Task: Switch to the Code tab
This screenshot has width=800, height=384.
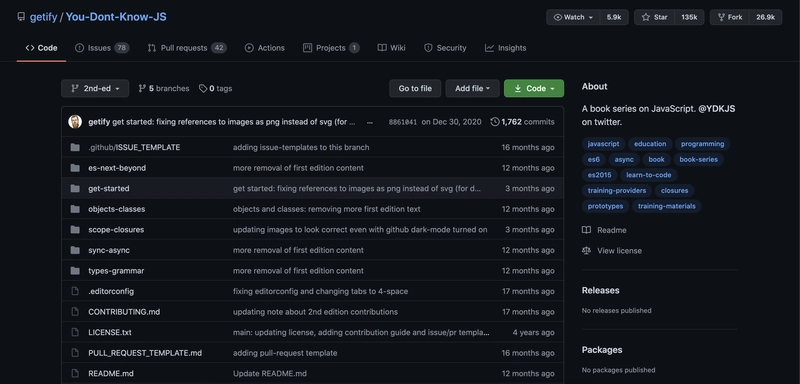Action: click(41, 48)
